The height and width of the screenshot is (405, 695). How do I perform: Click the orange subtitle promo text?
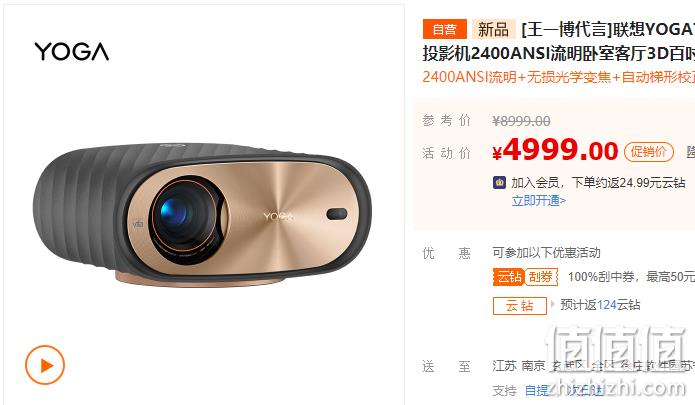[558, 77]
